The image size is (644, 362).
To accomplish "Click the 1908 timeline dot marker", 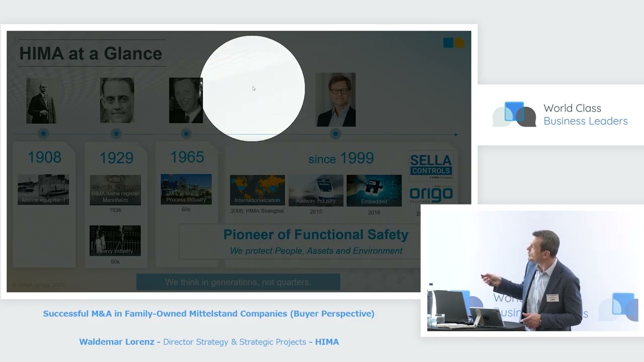I will click(43, 134).
